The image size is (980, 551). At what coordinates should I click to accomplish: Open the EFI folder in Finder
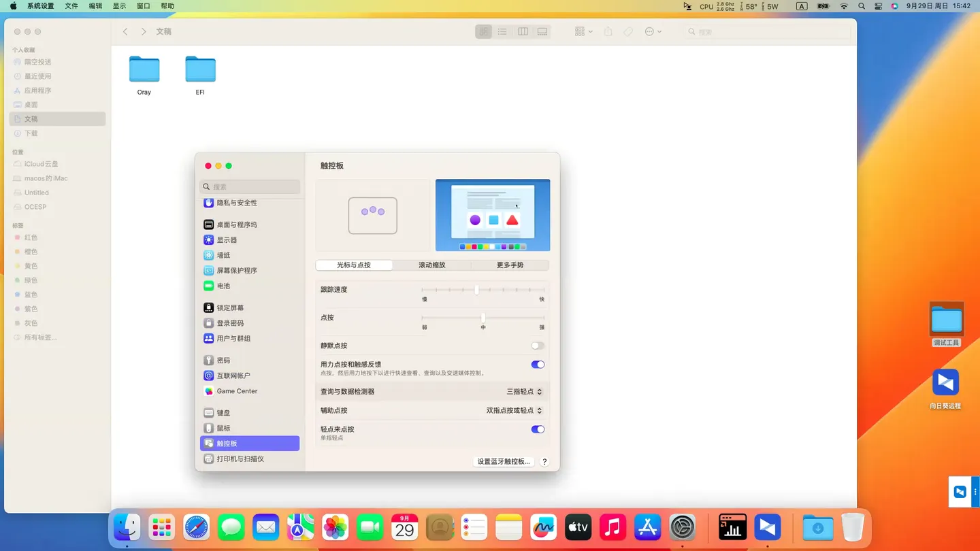(199, 70)
